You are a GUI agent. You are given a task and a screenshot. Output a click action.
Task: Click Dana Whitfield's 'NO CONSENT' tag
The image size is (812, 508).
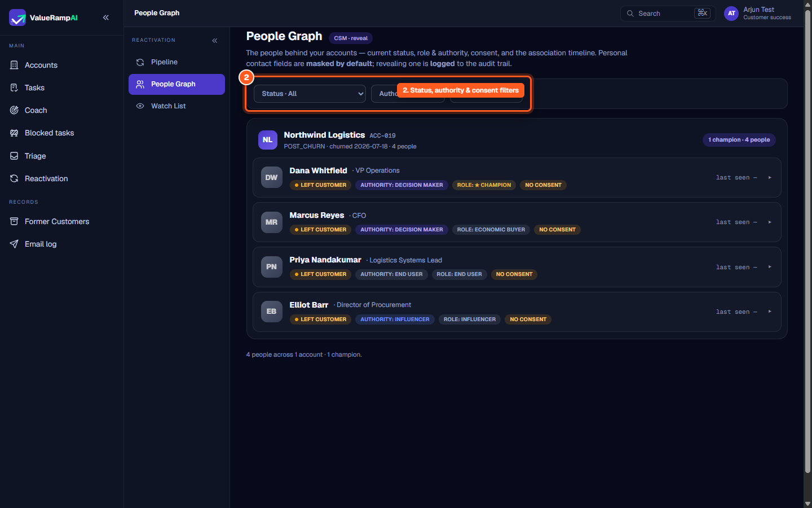pyautogui.click(x=543, y=185)
